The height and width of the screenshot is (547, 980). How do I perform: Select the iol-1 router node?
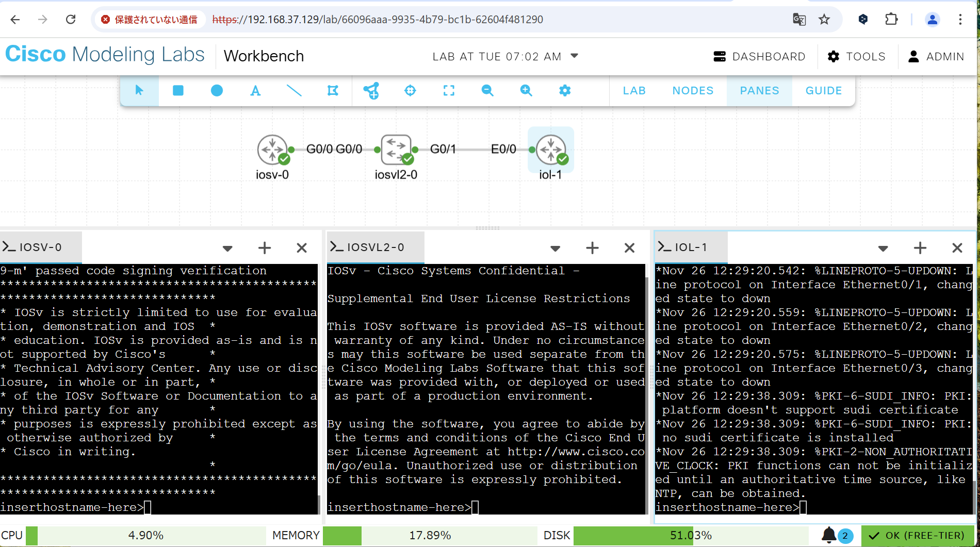tap(551, 150)
